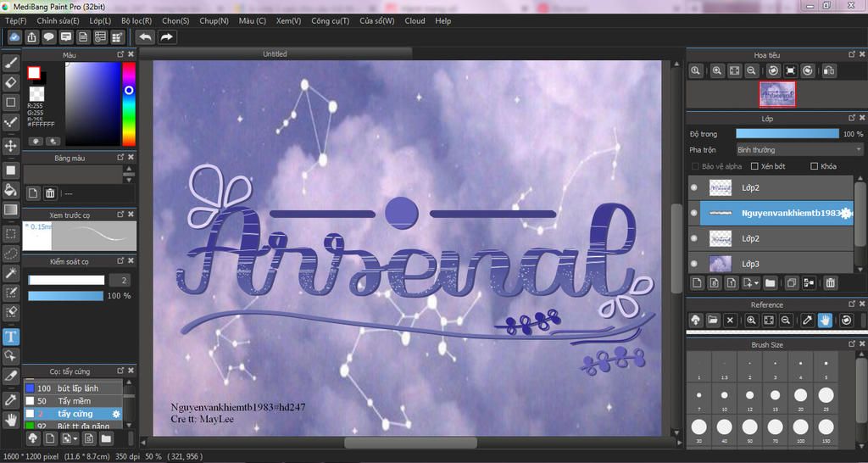The image size is (868, 463).
Task: Select the Magic Wand tool
Action: (x=10, y=273)
